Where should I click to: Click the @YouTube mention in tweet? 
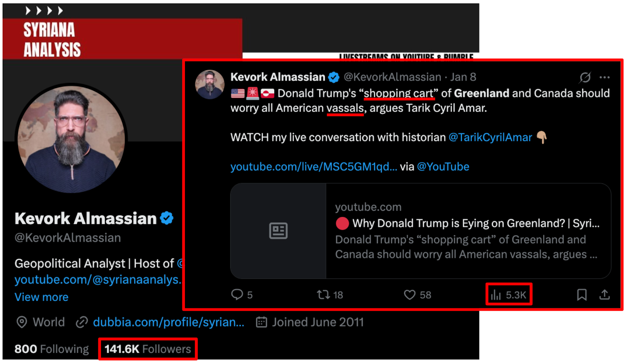443,167
